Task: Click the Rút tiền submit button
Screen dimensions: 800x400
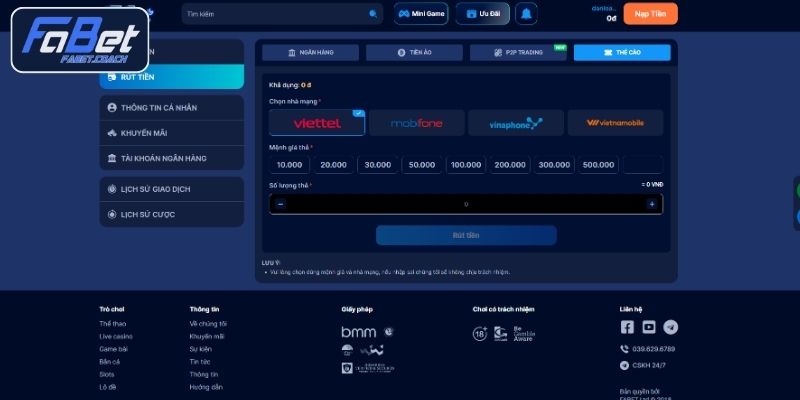Action: pyautogui.click(x=466, y=235)
